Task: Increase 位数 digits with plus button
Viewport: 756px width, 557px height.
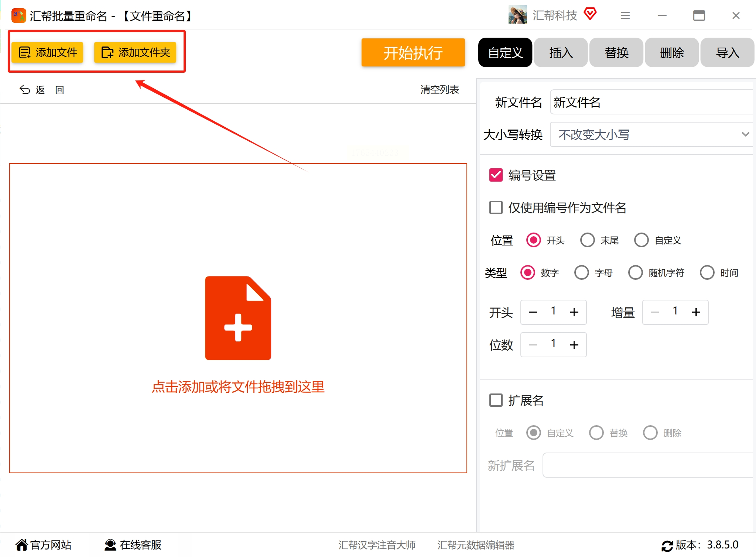Action: tap(574, 345)
